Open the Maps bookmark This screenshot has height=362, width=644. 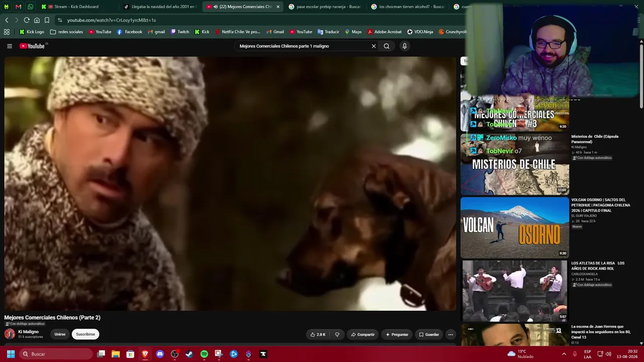tap(353, 32)
